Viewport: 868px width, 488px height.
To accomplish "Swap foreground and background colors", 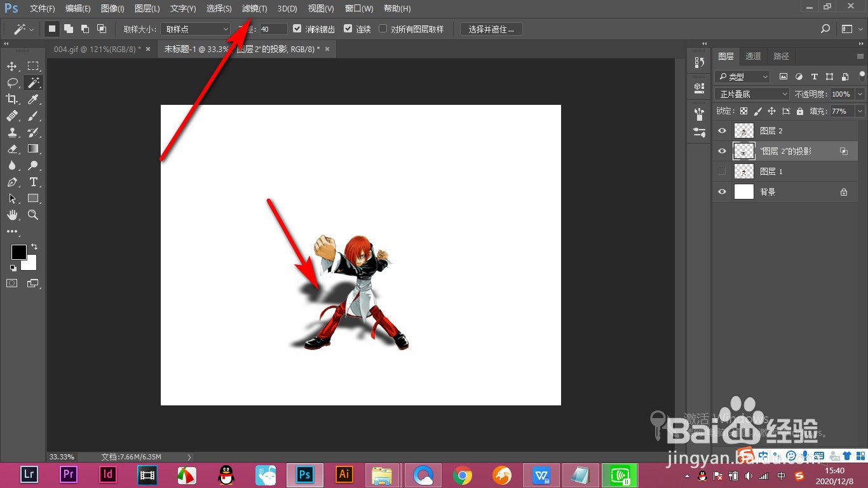I will [x=34, y=247].
